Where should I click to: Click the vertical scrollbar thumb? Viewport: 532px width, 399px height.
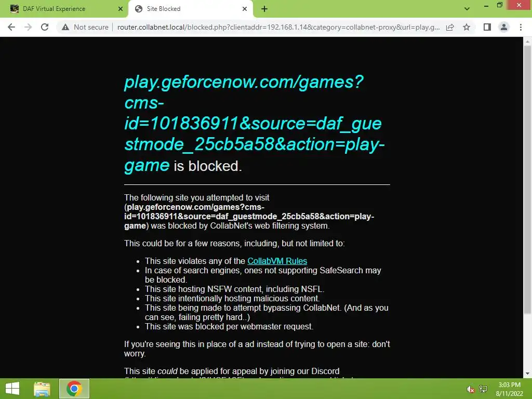click(x=527, y=180)
